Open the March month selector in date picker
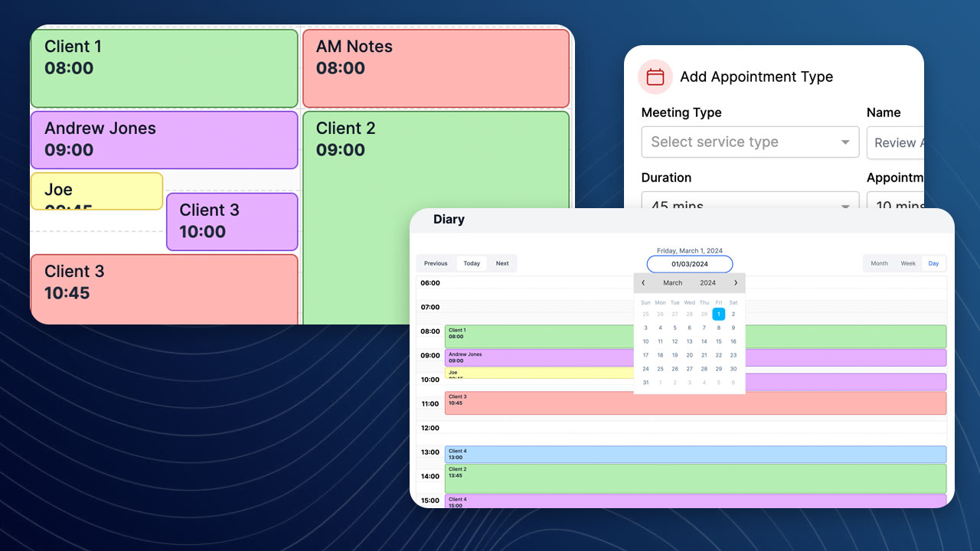Image resolution: width=980 pixels, height=551 pixels. coord(673,283)
